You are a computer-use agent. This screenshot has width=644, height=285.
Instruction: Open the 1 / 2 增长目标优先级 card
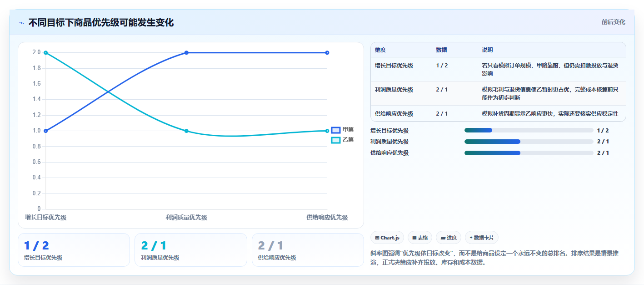(x=74, y=250)
